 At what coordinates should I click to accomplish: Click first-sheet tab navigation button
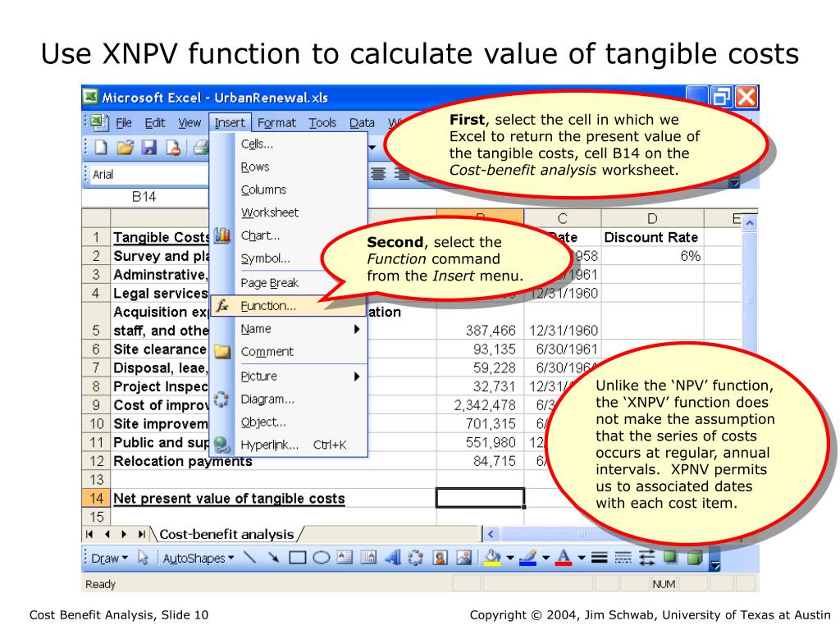click(x=89, y=534)
